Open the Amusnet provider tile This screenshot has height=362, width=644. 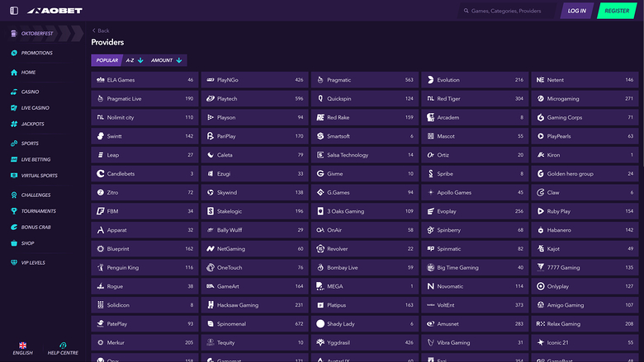pos(475,324)
